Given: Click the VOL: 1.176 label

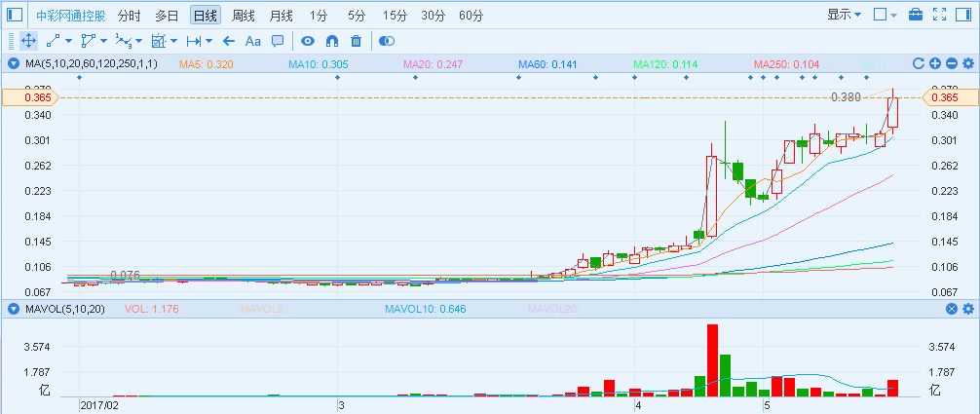Looking at the screenshot, I should point(151,309).
